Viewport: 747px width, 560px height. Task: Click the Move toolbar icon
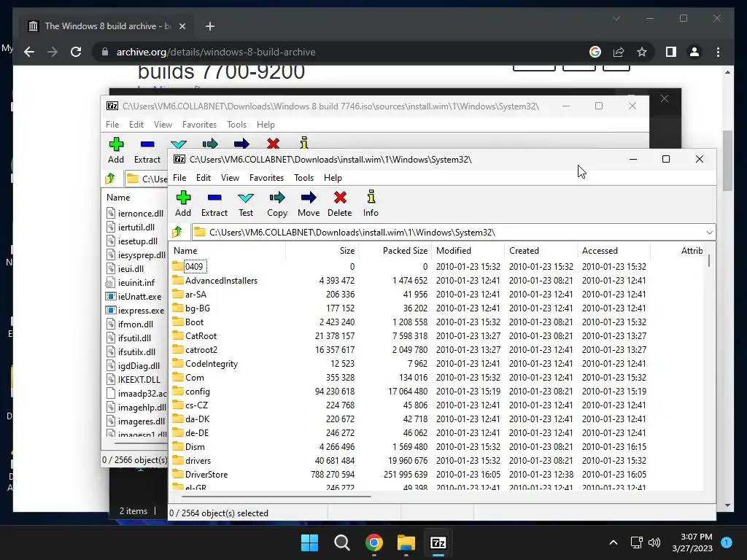(x=309, y=204)
